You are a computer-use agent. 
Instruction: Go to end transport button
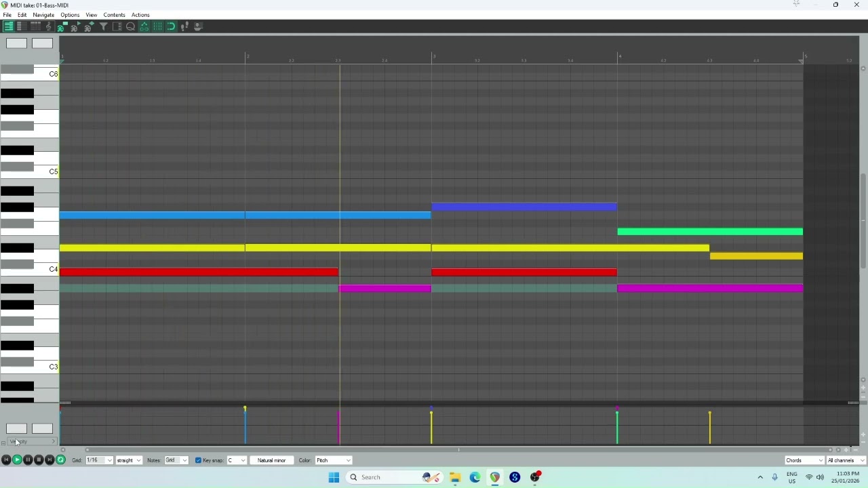click(x=50, y=460)
